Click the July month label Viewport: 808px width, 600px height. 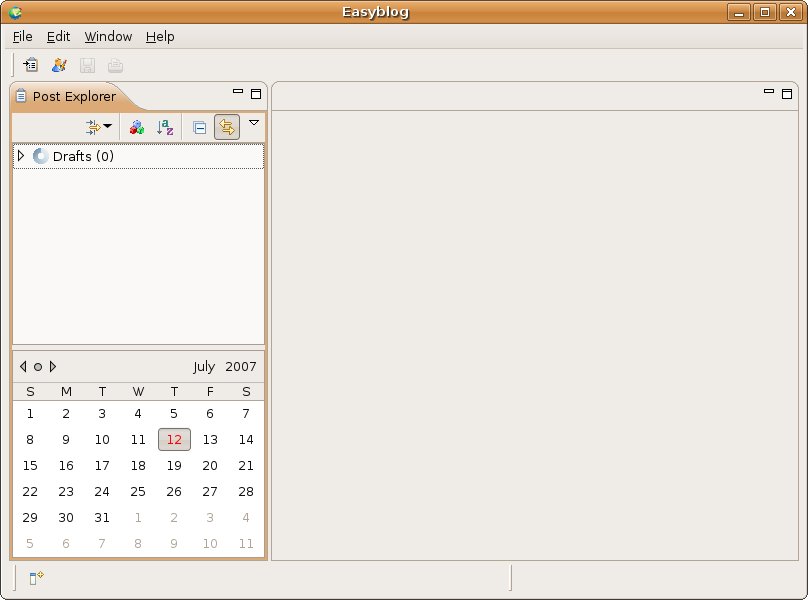click(x=204, y=366)
